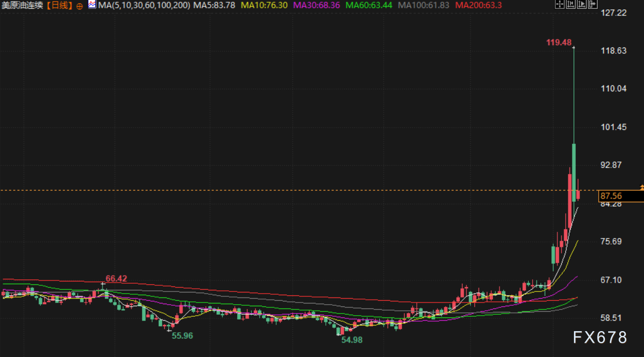The width and height of the screenshot is (644, 357).
Task: Click the orange circled-plus icon beside 日线
Action: click(79, 6)
